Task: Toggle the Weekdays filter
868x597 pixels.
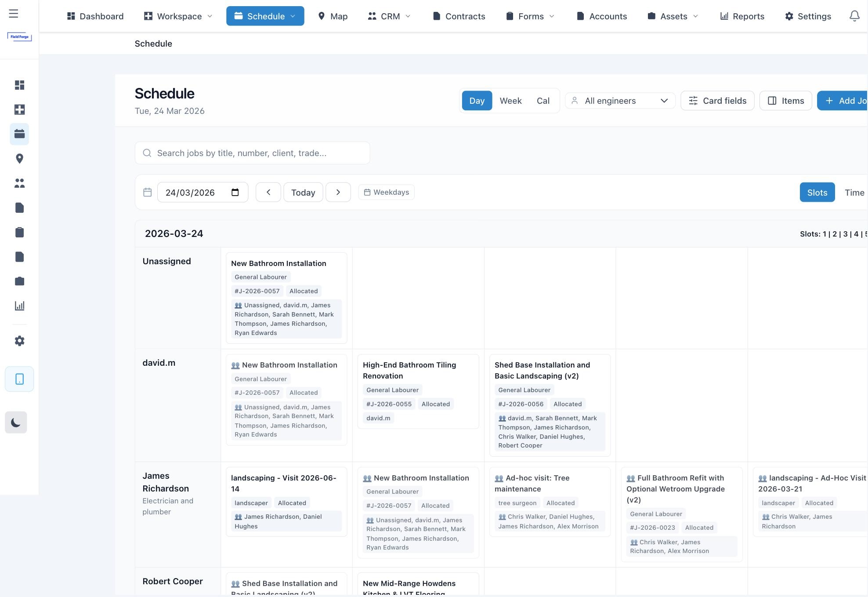Action: (x=386, y=192)
